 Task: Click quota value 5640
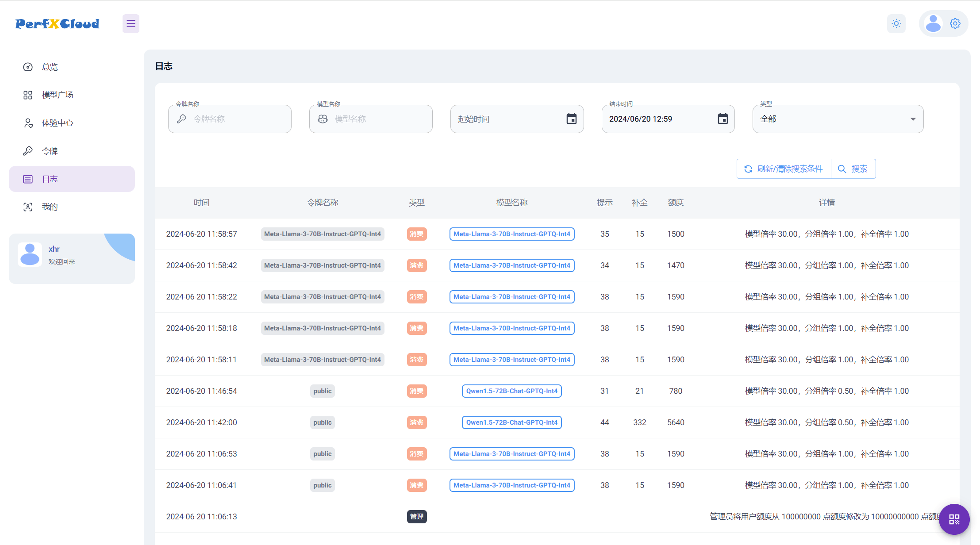(x=676, y=422)
